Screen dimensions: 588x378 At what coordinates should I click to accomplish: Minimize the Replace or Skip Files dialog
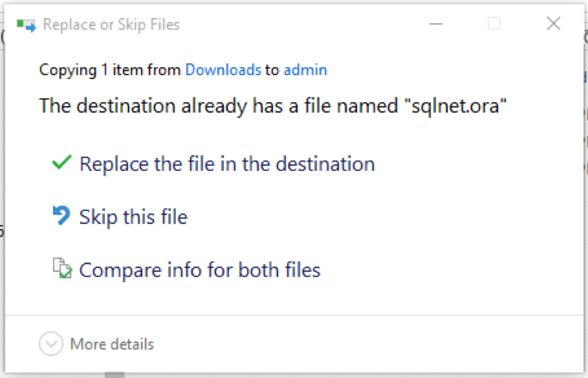[436, 24]
